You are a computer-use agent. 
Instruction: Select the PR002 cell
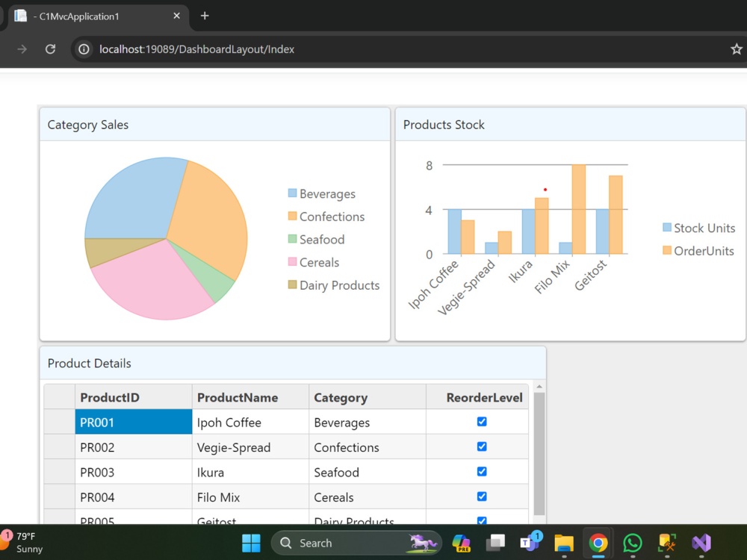(x=134, y=447)
